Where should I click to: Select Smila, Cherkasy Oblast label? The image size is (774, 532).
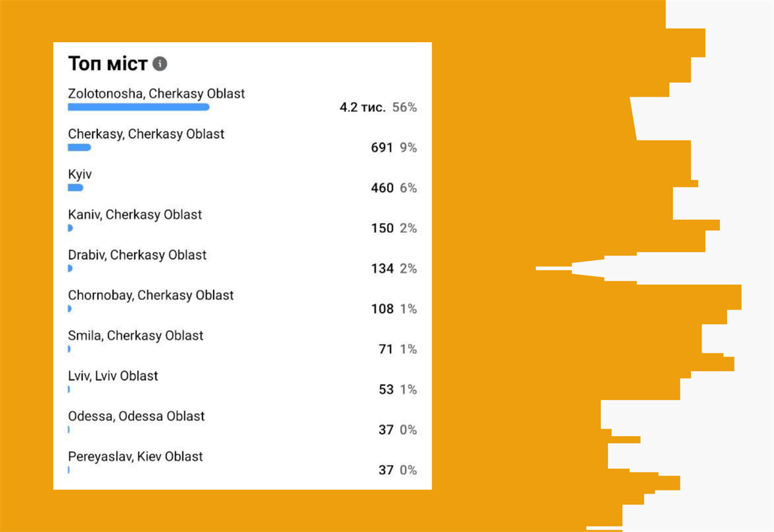coord(136,335)
